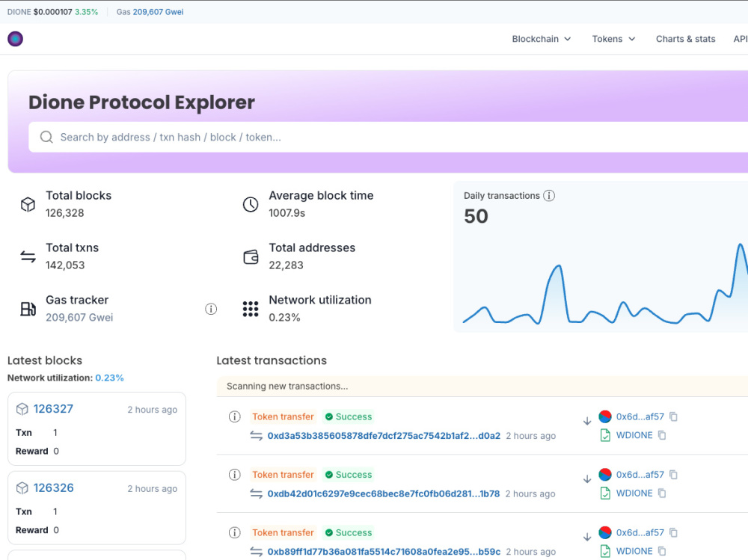Copy the first WDIONE contract address
This screenshot has width=748, height=560.
(662, 435)
